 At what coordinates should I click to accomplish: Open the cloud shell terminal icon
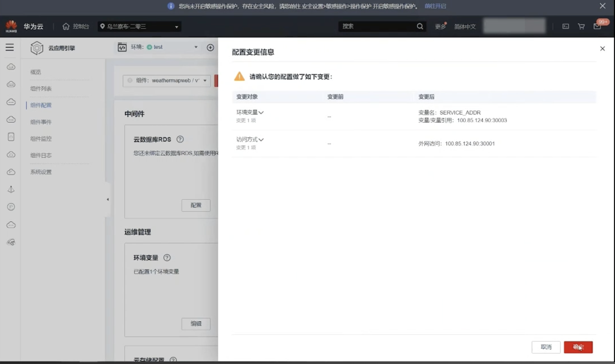565,26
